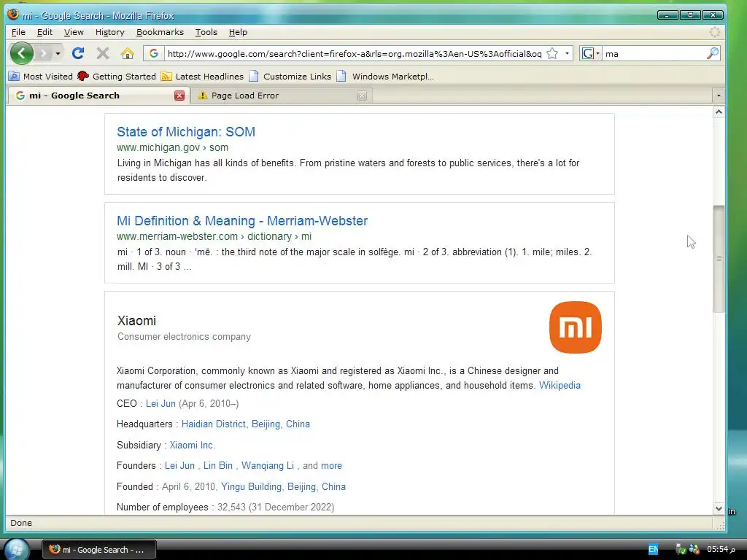Screen dimensions: 747x560
Task: Click the 'Done' status bar text
Action: click(21, 522)
